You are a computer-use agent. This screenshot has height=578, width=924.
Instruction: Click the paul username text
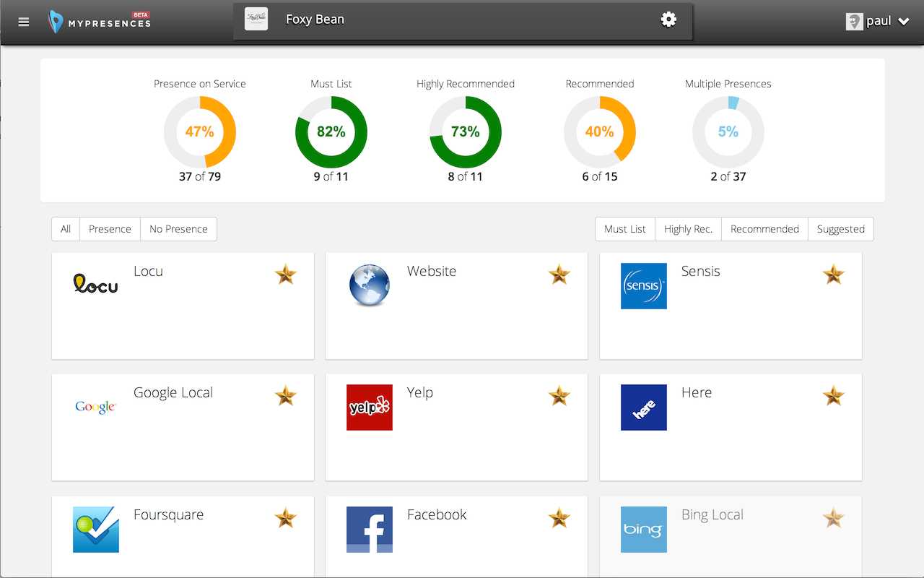879,21
